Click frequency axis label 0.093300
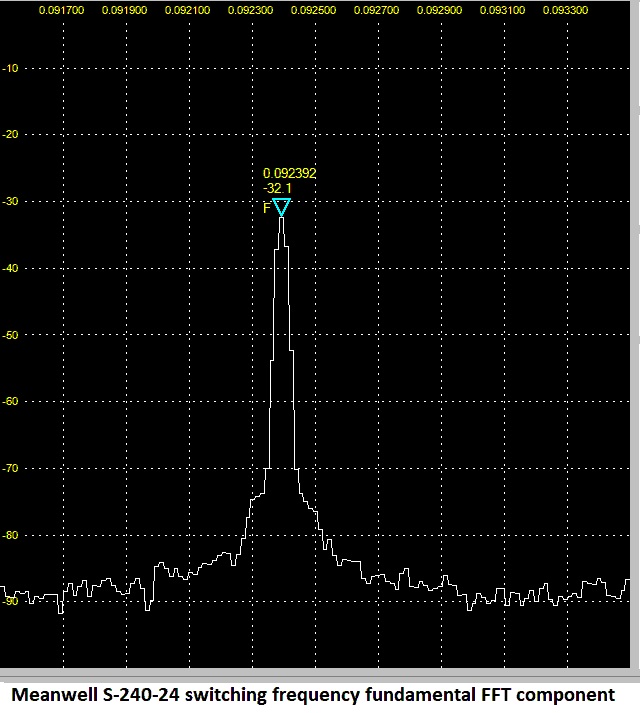 point(565,10)
